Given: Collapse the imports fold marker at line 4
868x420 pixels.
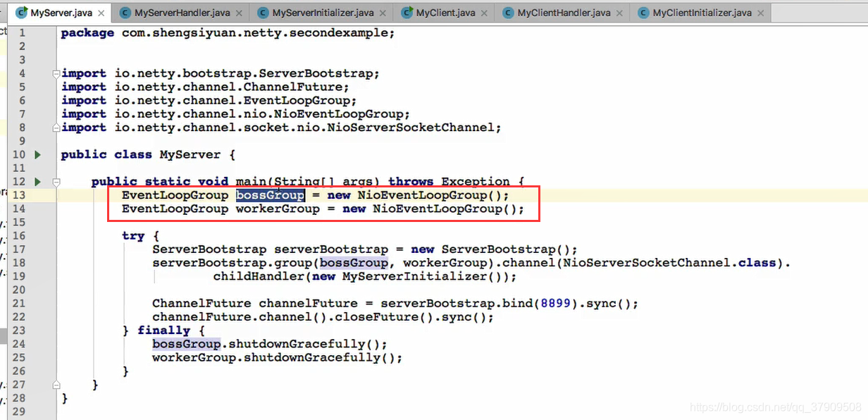Looking at the screenshot, I should tap(56, 73).
